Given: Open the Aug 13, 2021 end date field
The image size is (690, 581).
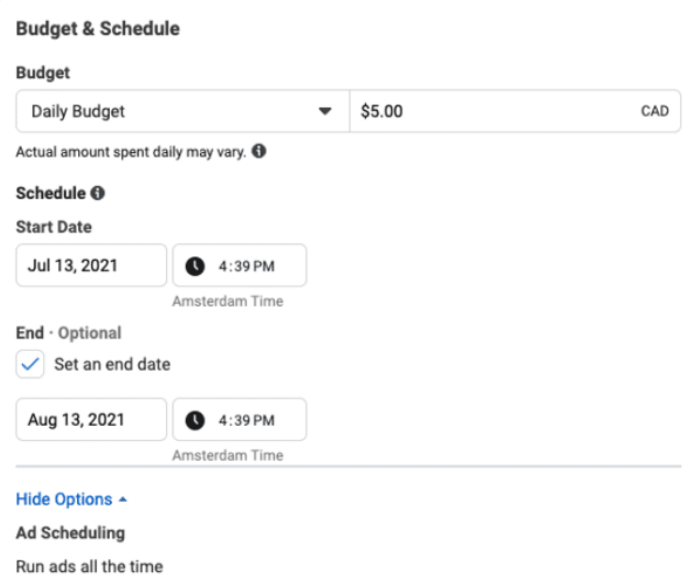Looking at the screenshot, I should point(91,420).
